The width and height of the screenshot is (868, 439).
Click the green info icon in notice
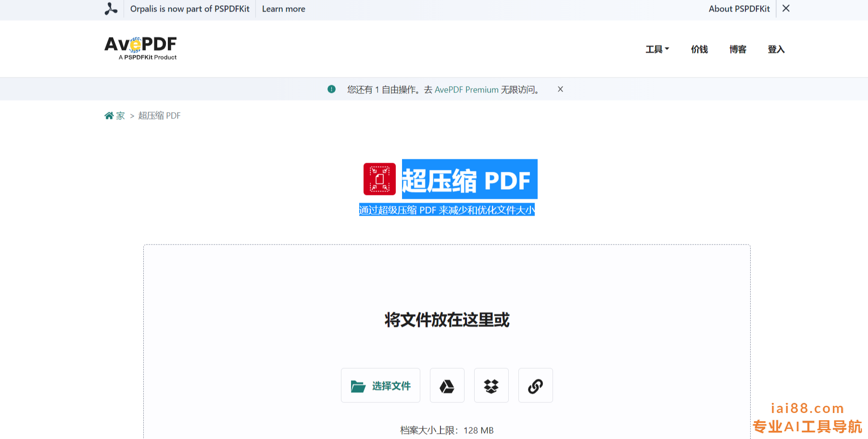tap(331, 89)
